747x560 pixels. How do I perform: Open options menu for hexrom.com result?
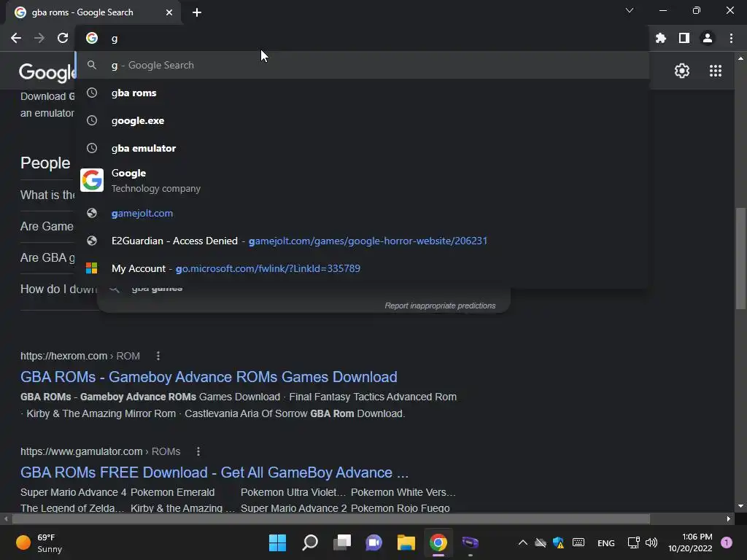click(158, 356)
